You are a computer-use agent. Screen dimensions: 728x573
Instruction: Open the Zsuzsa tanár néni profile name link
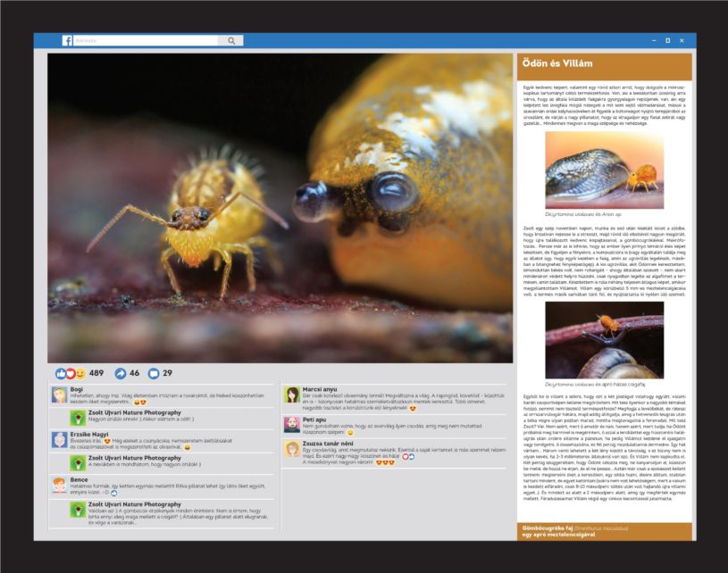(x=331, y=444)
